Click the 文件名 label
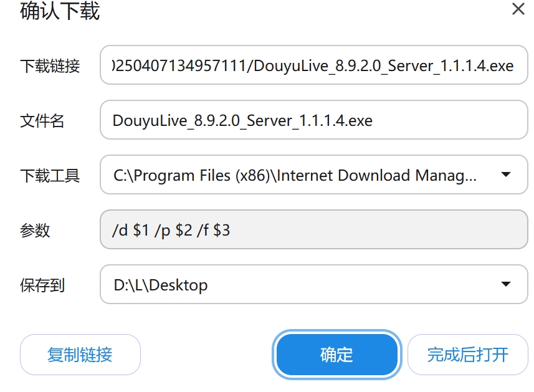 (42, 120)
